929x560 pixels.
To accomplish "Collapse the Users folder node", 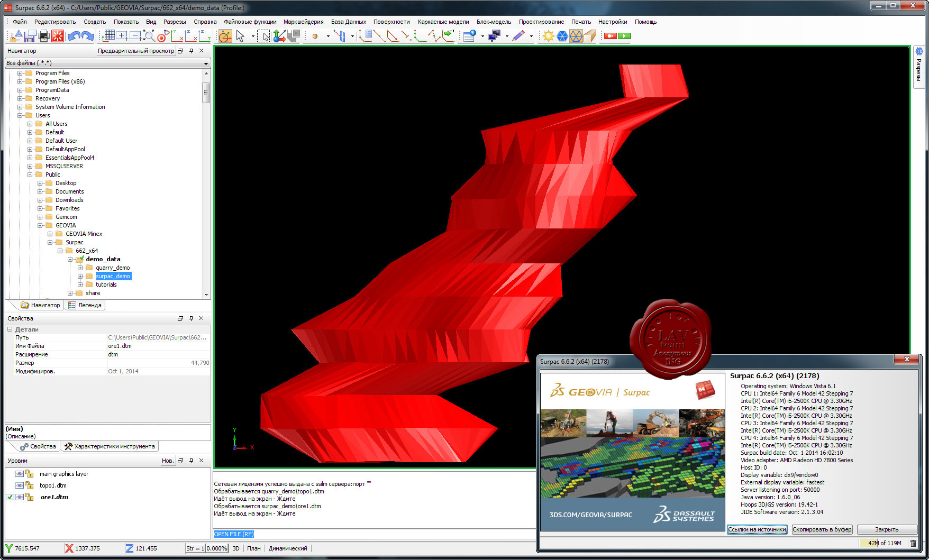I will (20, 115).
